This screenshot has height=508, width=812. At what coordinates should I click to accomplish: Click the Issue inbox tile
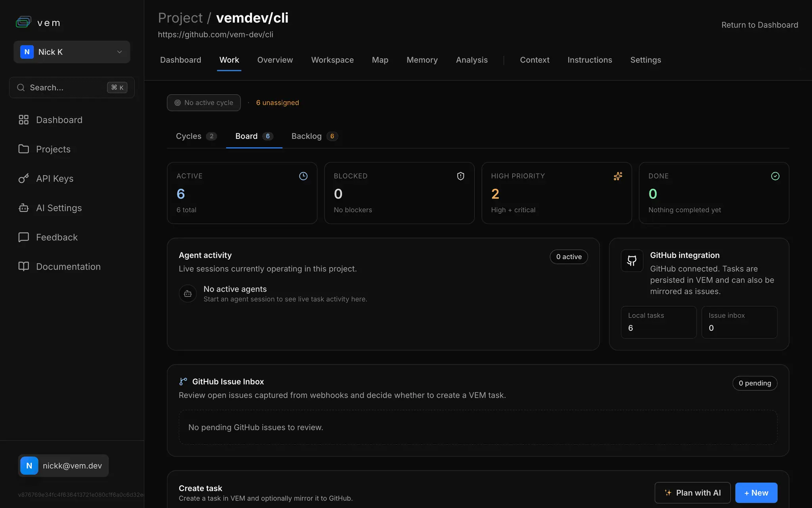(739, 322)
